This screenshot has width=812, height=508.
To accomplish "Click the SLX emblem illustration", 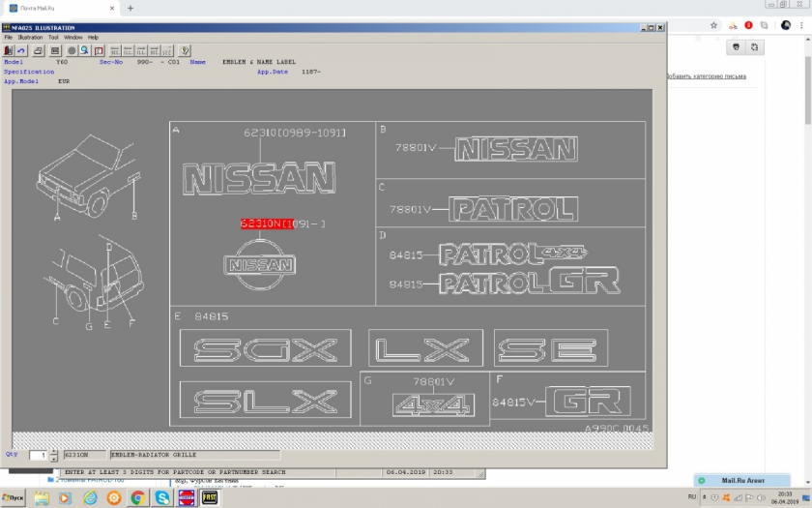I will coord(265,400).
